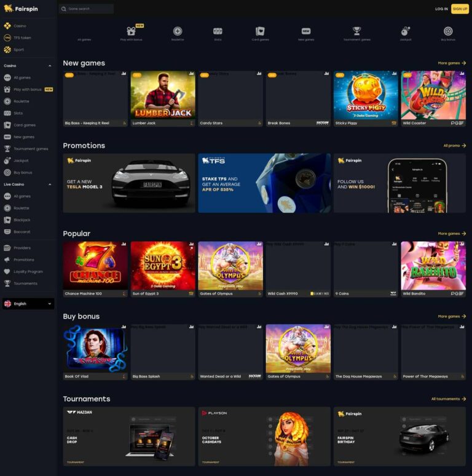The width and height of the screenshot is (472, 476).
Task: Collapse the Casino sidebar section
Action: (50, 66)
